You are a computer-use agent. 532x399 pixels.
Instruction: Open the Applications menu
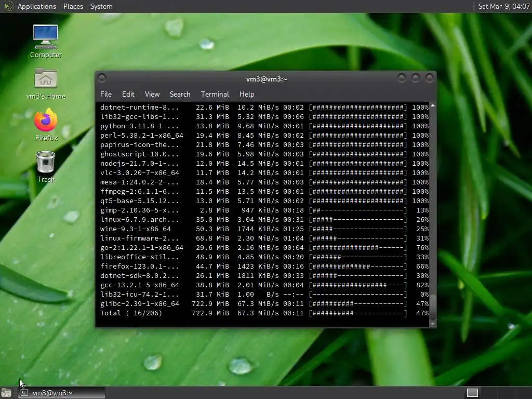37,6
